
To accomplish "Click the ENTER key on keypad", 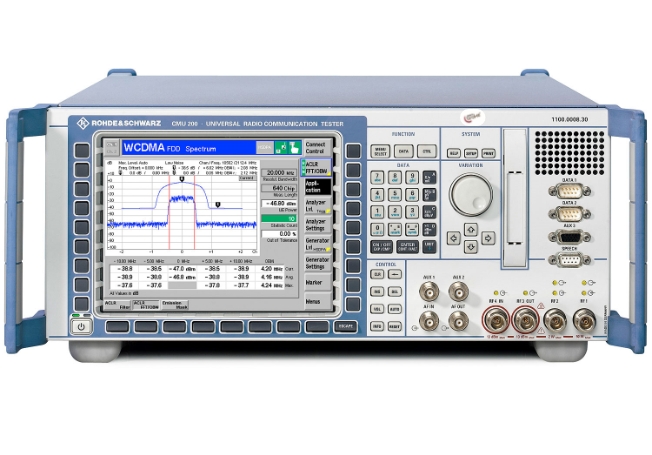I will click(408, 247).
